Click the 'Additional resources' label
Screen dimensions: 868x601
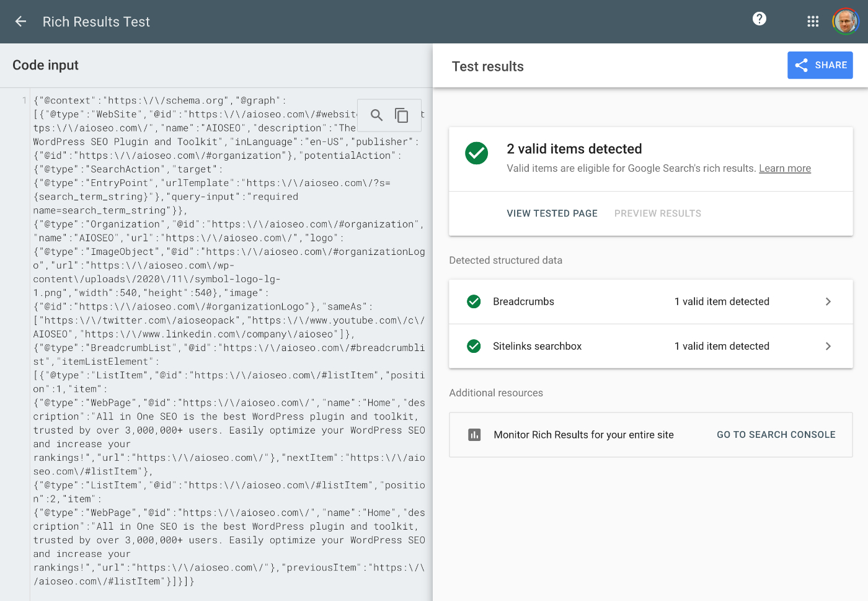(x=496, y=393)
